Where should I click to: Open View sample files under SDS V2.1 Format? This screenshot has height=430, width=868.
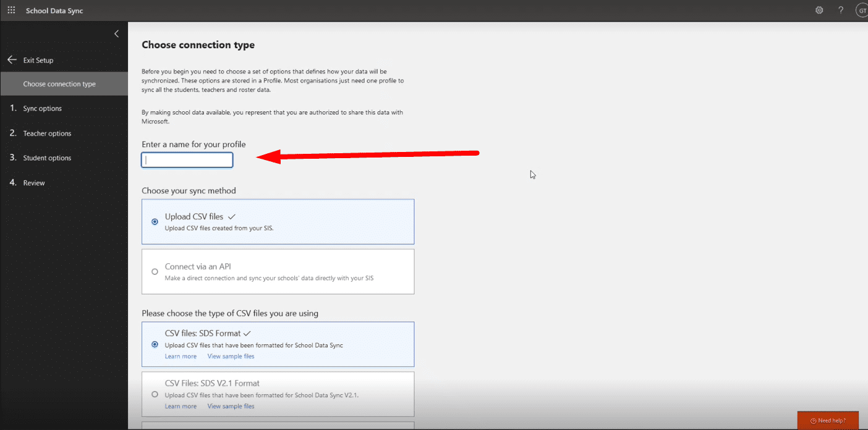[x=231, y=407]
